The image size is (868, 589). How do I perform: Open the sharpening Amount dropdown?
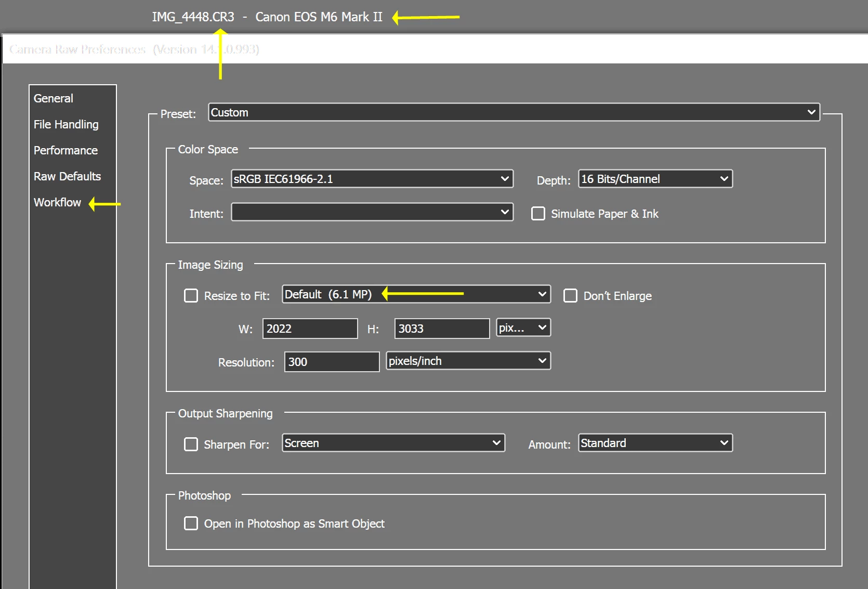click(x=655, y=443)
